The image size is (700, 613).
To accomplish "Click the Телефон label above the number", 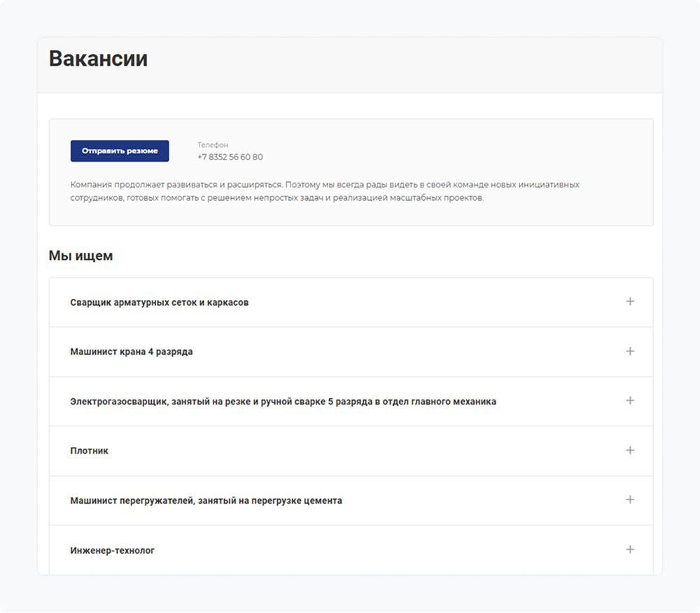I will (x=213, y=145).
